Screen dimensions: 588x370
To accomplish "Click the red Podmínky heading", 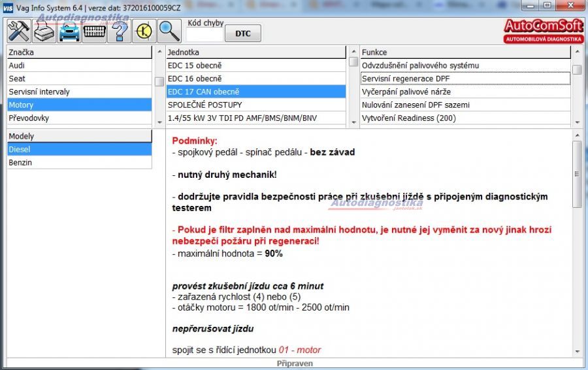I will click(x=195, y=141).
